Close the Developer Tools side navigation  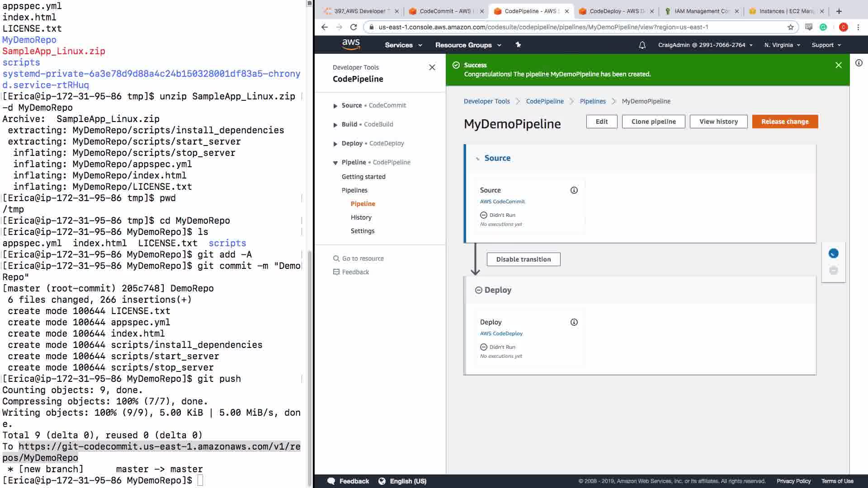pyautogui.click(x=432, y=67)
